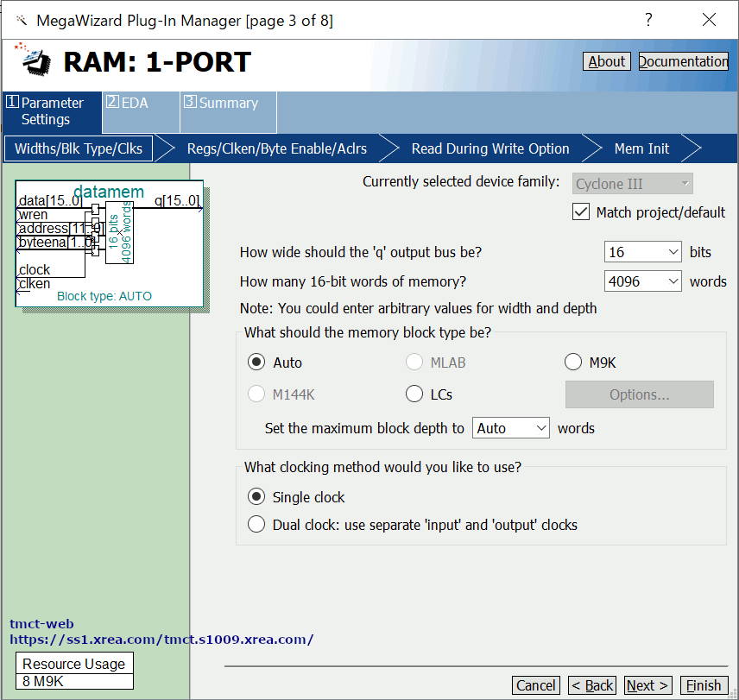Click the Cancel button
The height and width of the screenshot is (700, 739).
(x=536, y=685)
